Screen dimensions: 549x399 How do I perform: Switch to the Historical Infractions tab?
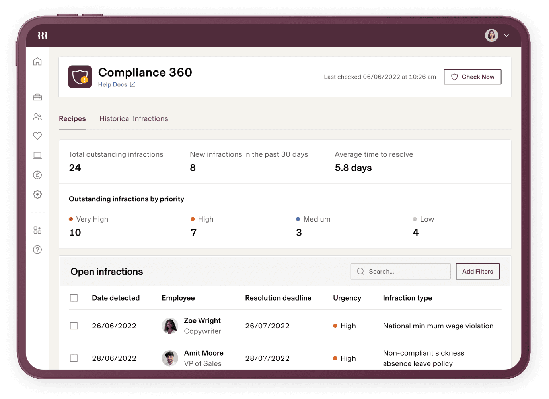coord(133,119)
